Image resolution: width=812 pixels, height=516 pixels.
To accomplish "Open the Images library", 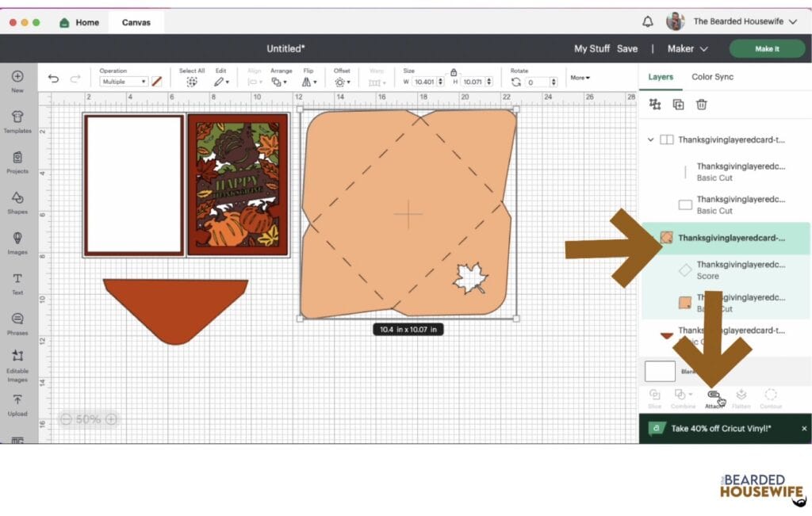I will pos(17,243).
